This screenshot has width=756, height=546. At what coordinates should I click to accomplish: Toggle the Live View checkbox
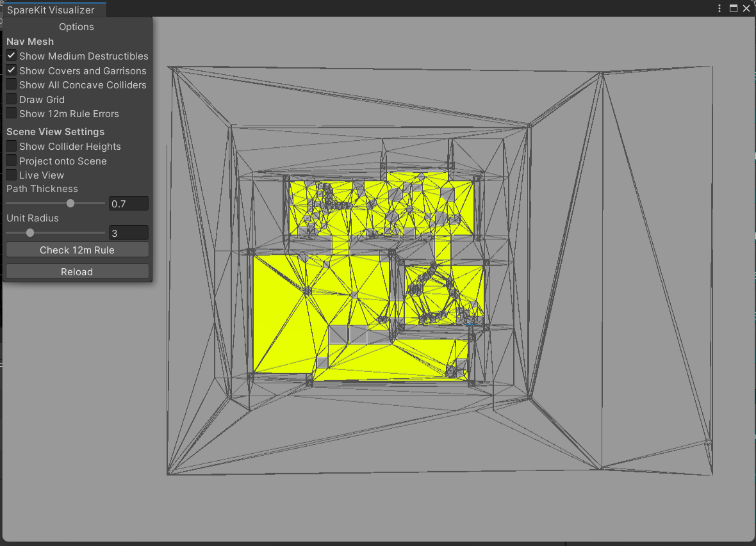pos(12,175)
